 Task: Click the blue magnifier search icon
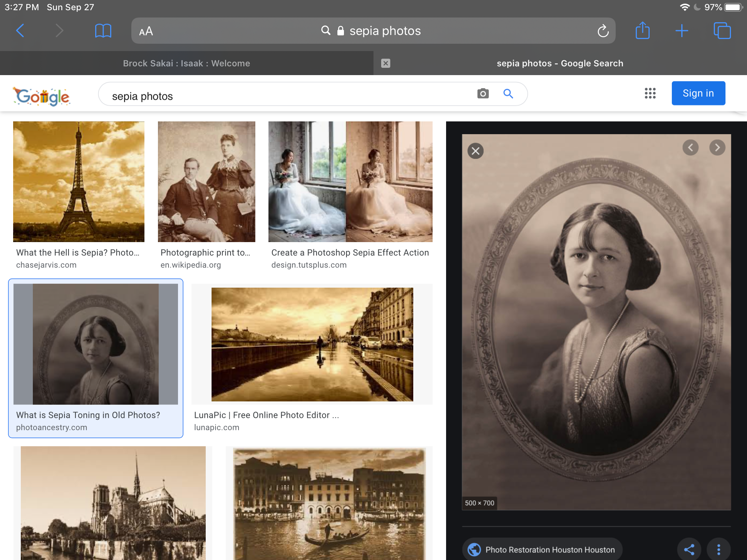tap(508, 94)
